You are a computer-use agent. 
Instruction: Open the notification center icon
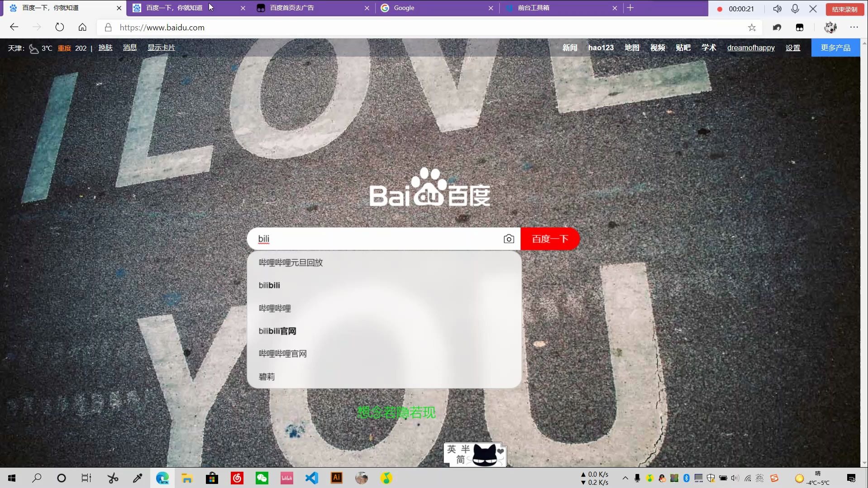[x=851, y=478]
